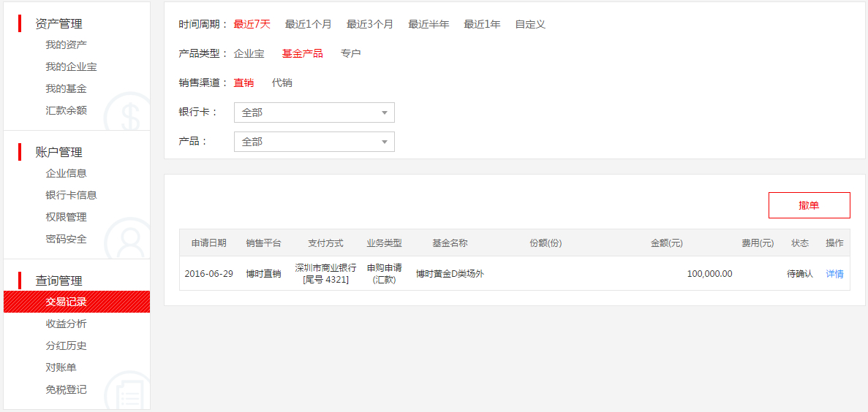Click the 基金名称 column header
This screenshot has height=412, width=868.
[450, 243]
